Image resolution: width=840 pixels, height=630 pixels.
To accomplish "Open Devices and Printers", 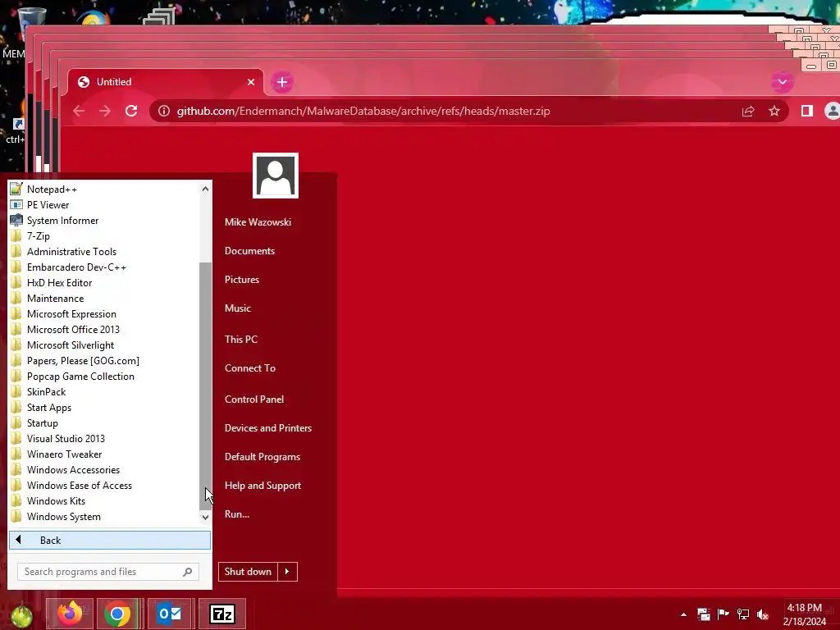I will tap(268, 428).
